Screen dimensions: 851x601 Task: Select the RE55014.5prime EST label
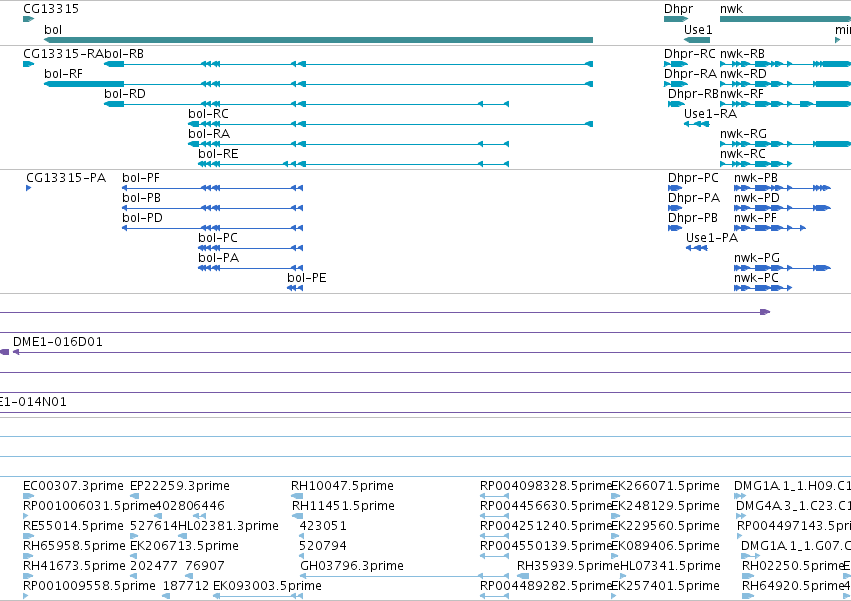[73, 526]
